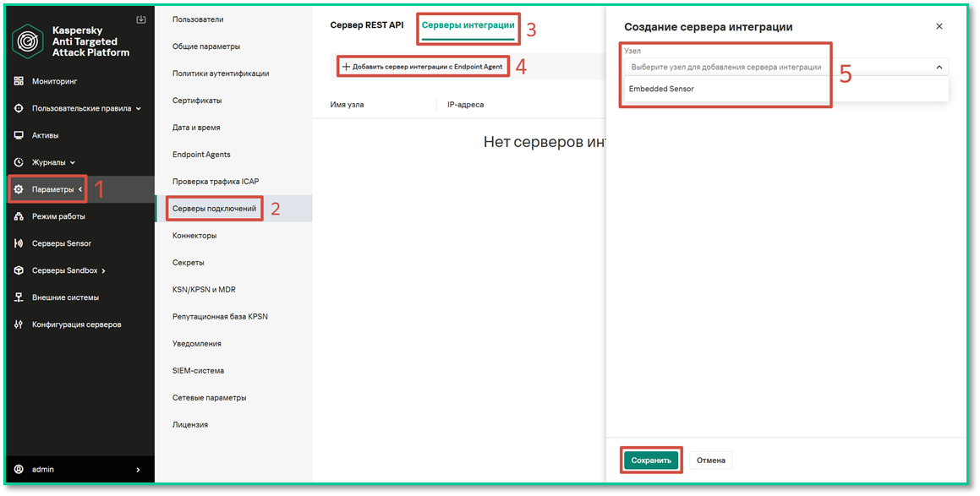Switch to the Сервер REST API tab
Screen dimensions: 980x496
coord(367,25)
